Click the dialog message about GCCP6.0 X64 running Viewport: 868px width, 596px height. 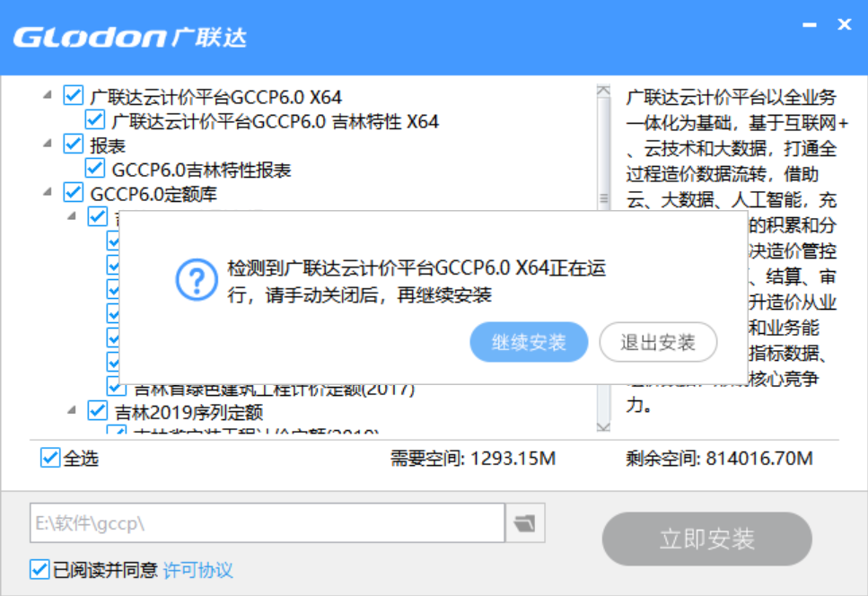(416, 281)
